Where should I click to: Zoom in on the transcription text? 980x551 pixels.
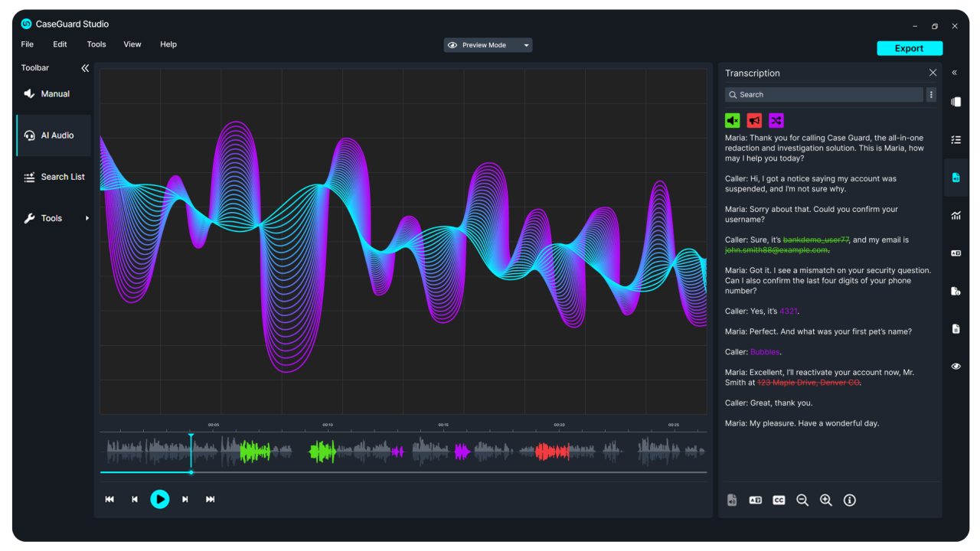click(825, 500)
